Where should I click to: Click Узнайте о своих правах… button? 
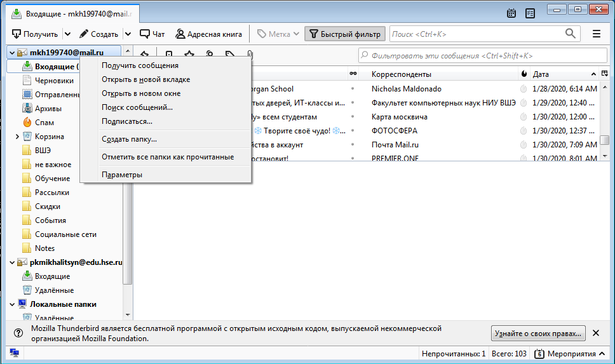tap(537, 334)
